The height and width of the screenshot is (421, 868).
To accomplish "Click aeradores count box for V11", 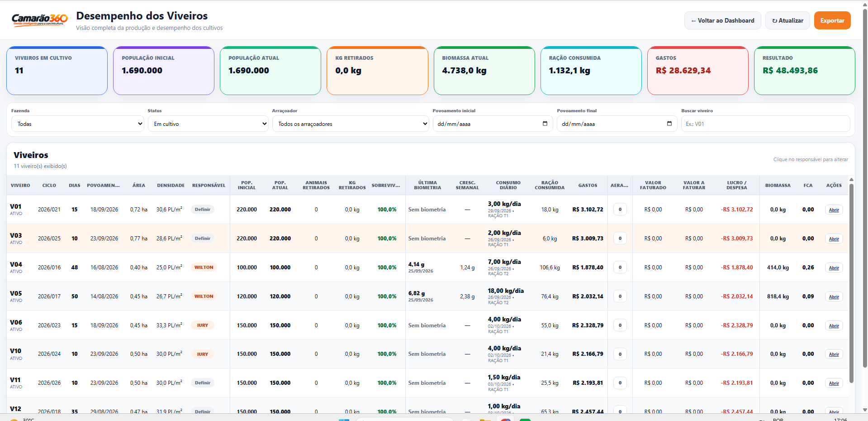I will tap(620, 383).
